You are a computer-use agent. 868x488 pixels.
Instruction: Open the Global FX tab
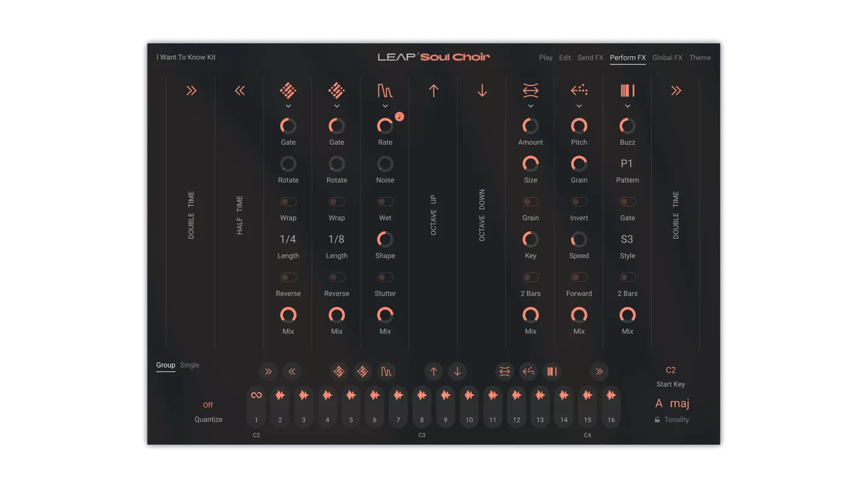coord(667,58)
